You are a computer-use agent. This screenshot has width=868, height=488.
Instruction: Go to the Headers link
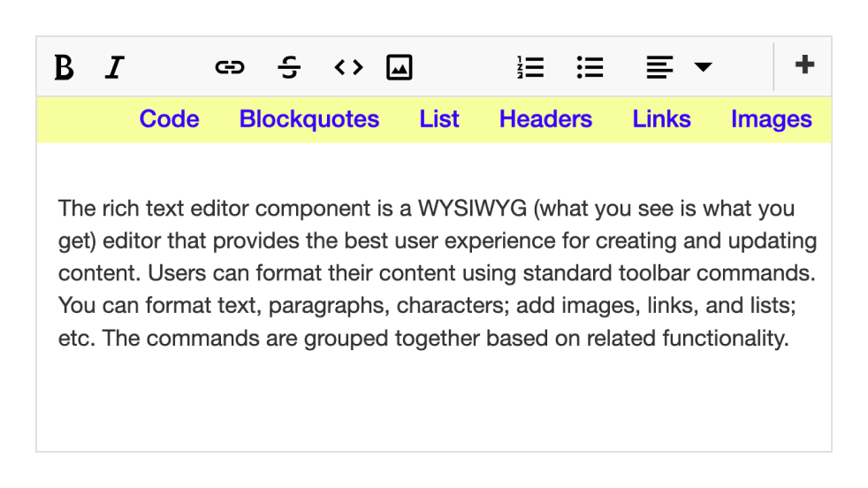(x=545, y=119)
